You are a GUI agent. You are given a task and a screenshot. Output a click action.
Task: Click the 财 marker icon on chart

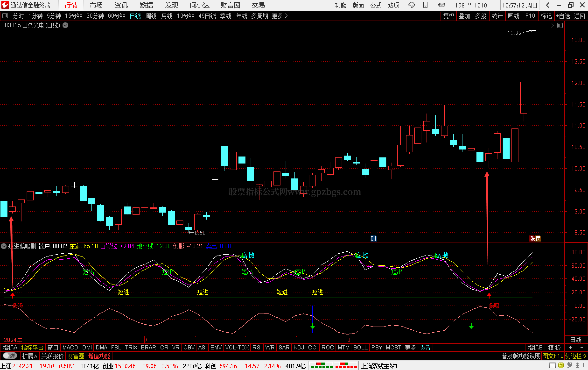pyautogui.click(x=373, y=238)
